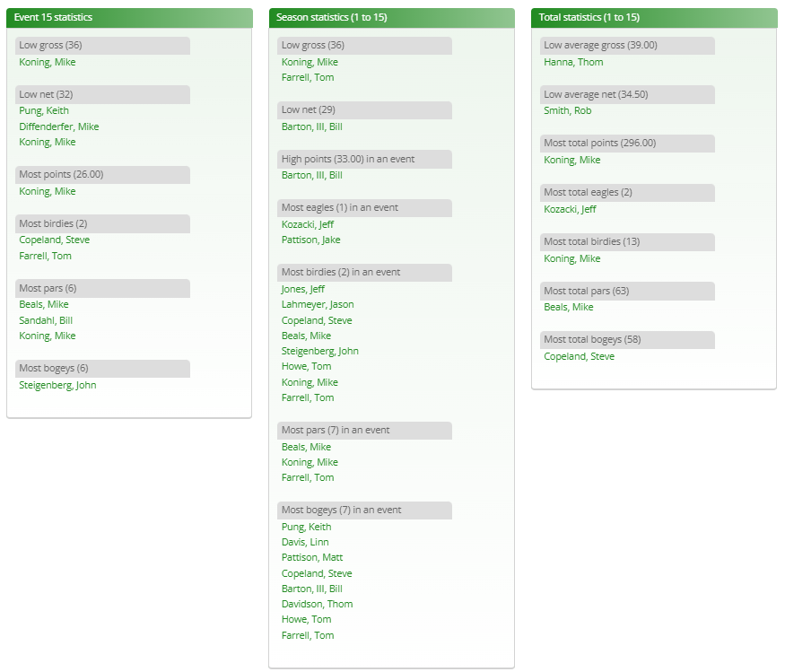Click the Most points (26.00) heading
The width and height of the screenshot is (785, 672).
(102, 175)
